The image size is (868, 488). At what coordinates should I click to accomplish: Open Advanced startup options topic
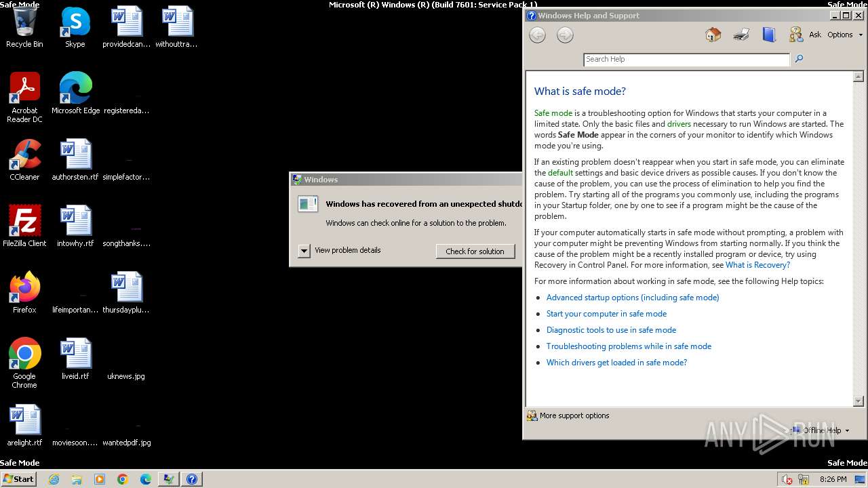[633, 298]
